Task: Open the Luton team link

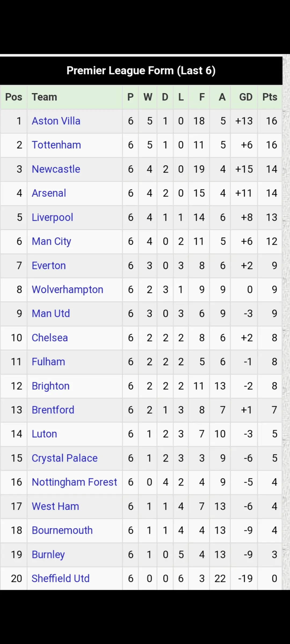Action: point(44,434)
